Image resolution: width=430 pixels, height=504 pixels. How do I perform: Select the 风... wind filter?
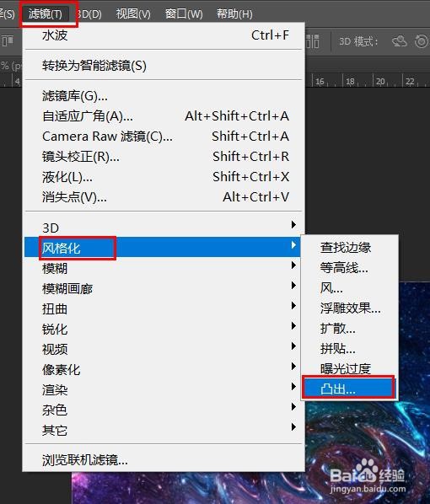(350, 287)
